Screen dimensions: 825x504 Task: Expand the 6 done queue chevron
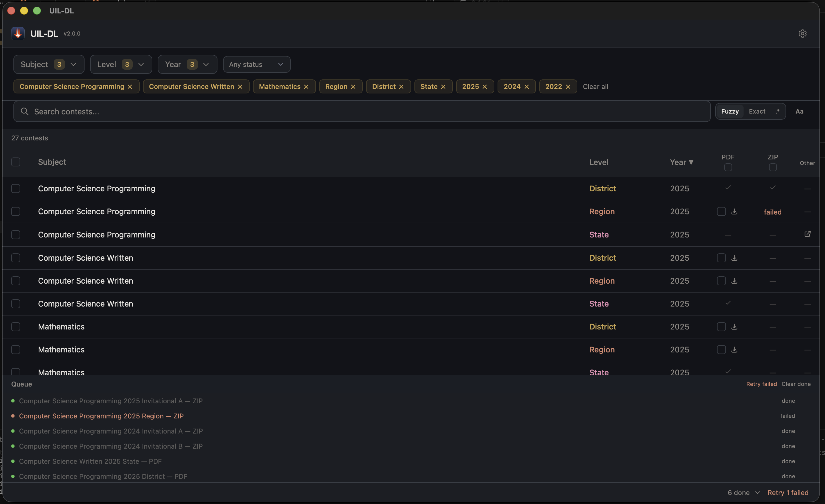pos(757,493)
